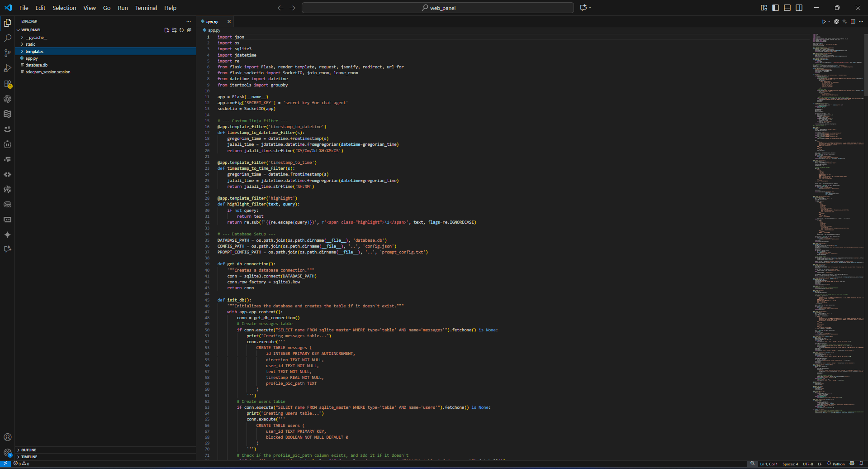The height and width of the screenshot is (469, 868).
Task: Expand the OUTLINE section
Action: 28,450
